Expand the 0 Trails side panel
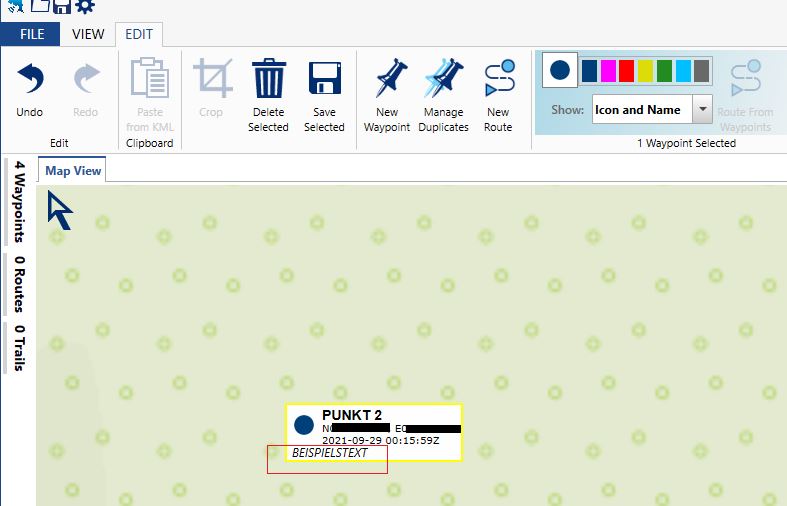Viewport: 787px width, 506px height. 19,348
